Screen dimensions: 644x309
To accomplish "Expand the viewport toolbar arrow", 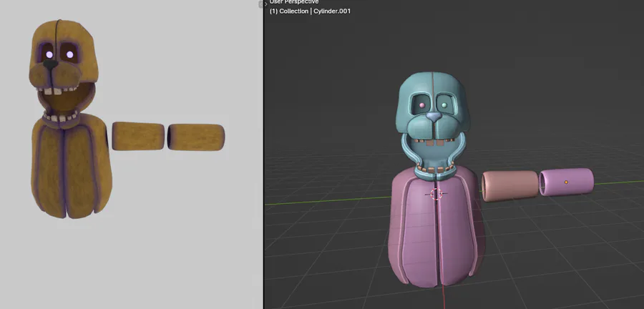I will pyautogui.click(x=265, y=4).
